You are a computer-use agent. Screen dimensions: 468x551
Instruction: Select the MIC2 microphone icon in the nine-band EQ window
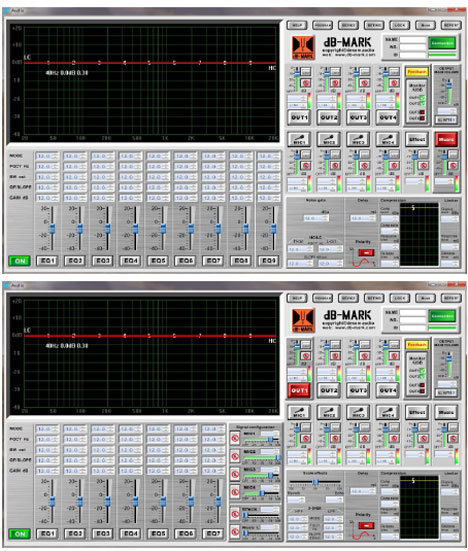(x=329, y=140)
